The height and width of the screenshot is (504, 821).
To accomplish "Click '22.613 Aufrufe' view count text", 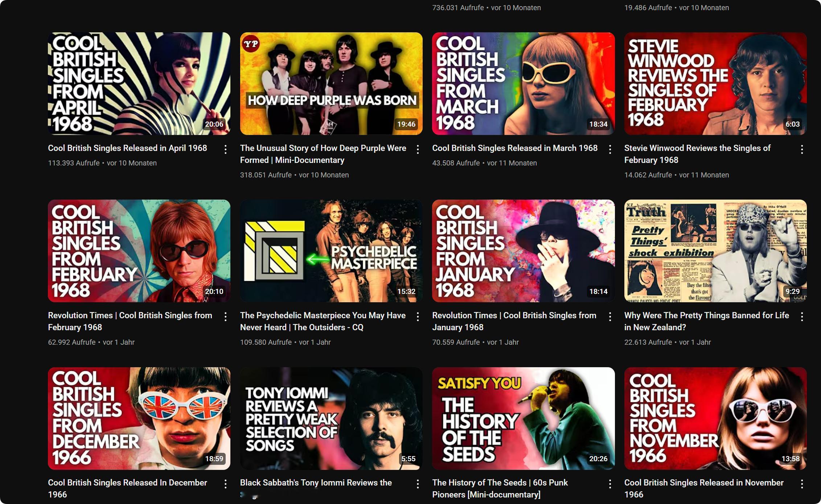I will [x=648, y=342].
